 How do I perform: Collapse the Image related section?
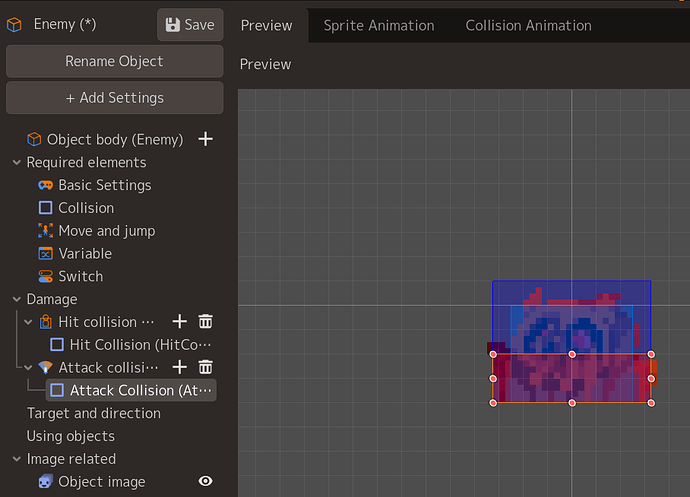coord(17,459)
